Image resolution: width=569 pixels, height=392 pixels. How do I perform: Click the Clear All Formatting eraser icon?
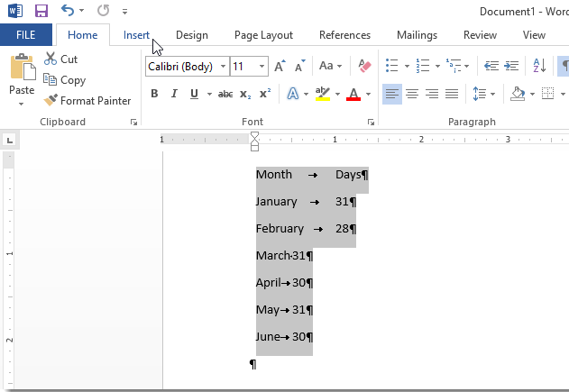364,66
